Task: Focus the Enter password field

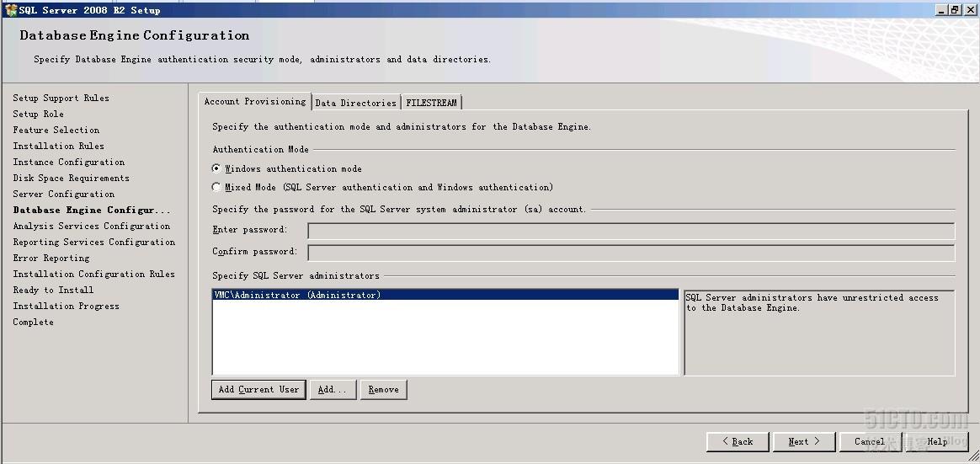Action: (x=631, y=231)
